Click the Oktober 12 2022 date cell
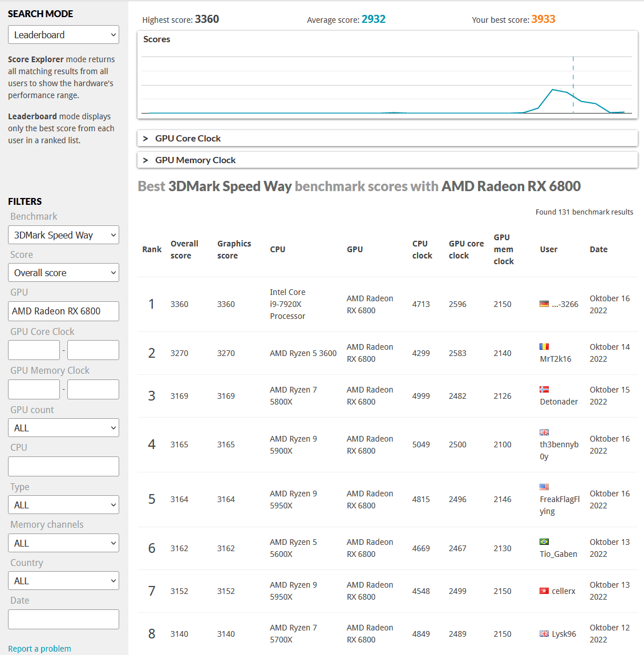The width and height of the screenshot is (644, 655). click(x=609, y=634)
